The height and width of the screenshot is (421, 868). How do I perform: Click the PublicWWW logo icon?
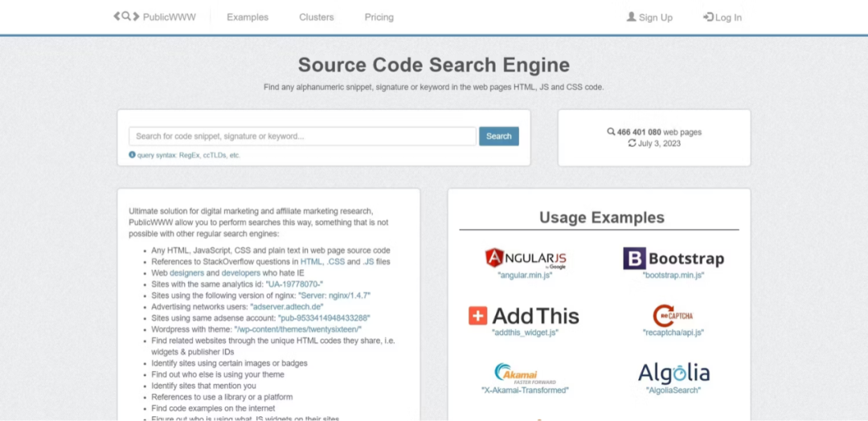126,17
